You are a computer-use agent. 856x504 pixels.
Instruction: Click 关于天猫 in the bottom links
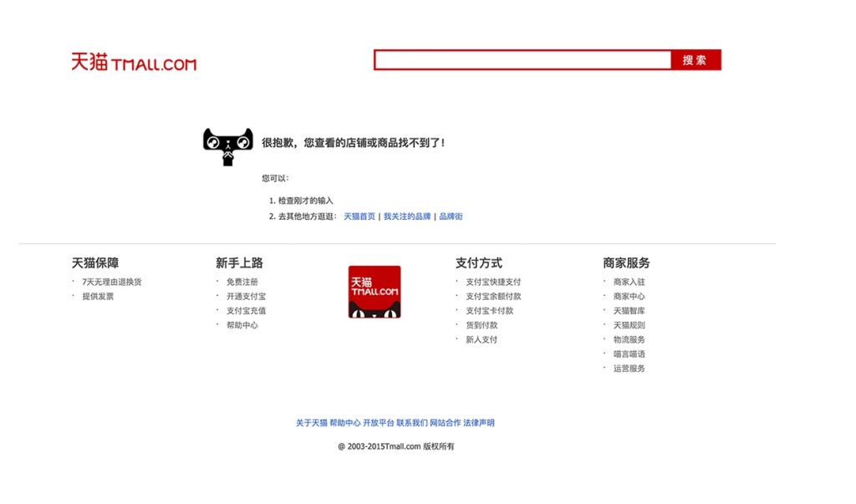pyautogui.click(x=311, y=423)
